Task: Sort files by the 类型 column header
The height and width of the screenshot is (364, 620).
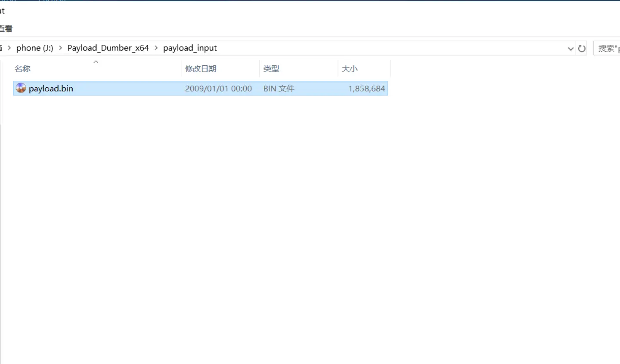Action: (271, 69)
